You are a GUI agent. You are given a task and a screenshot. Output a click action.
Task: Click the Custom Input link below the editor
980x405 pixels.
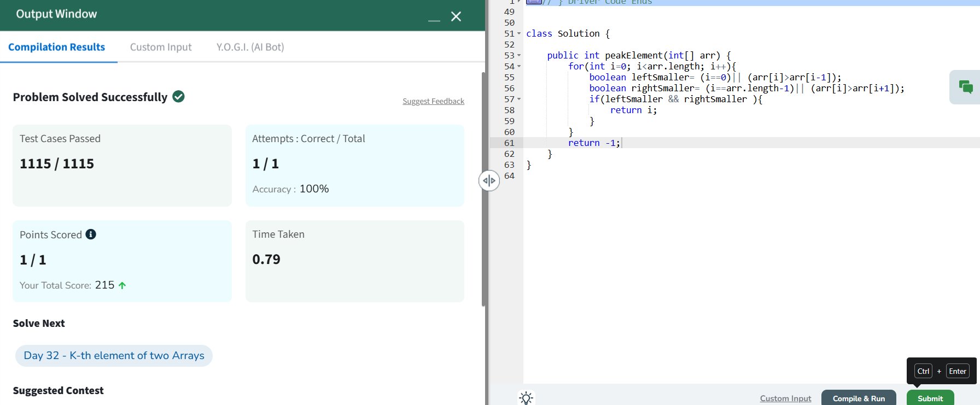[785, 398]
